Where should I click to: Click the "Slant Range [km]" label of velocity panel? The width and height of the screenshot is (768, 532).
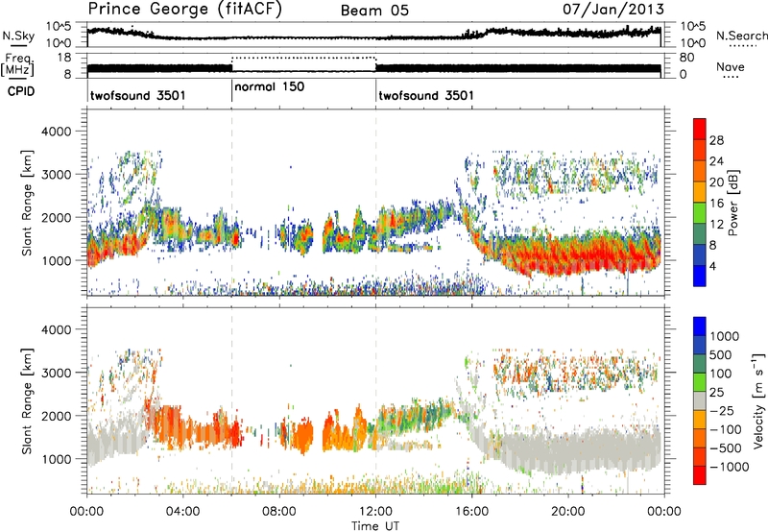click(27, 400)
